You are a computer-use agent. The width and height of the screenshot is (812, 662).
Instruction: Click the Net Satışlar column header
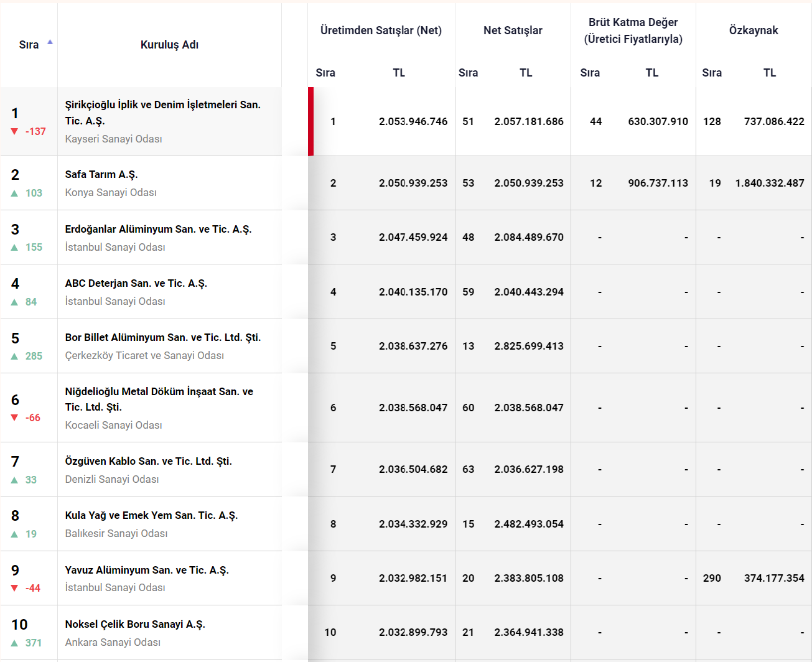[513, 30]
